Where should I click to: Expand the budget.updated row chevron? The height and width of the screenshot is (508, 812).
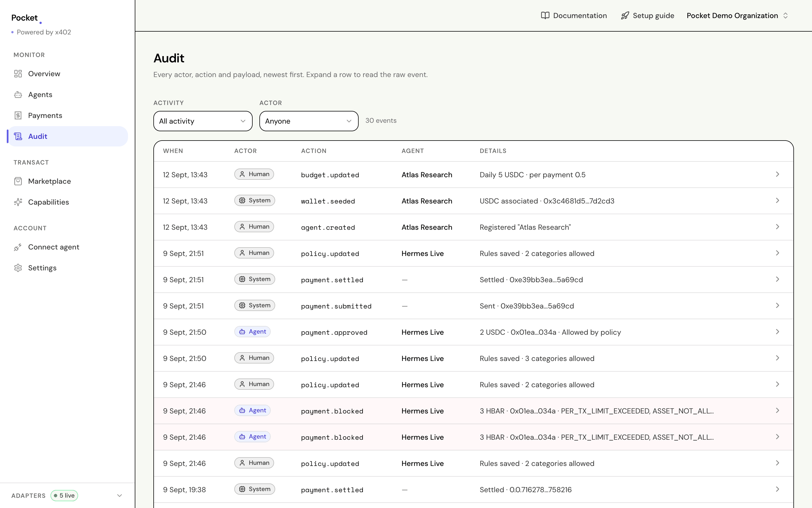click(777, 174)
